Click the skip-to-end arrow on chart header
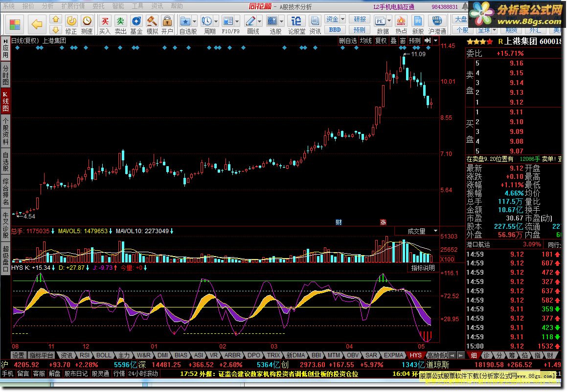The image size is (567, 392). (x=428, y=41)
